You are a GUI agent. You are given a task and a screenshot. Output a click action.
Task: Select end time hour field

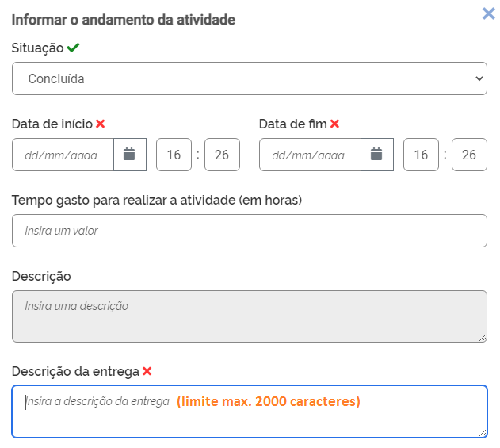click(421, 155)
